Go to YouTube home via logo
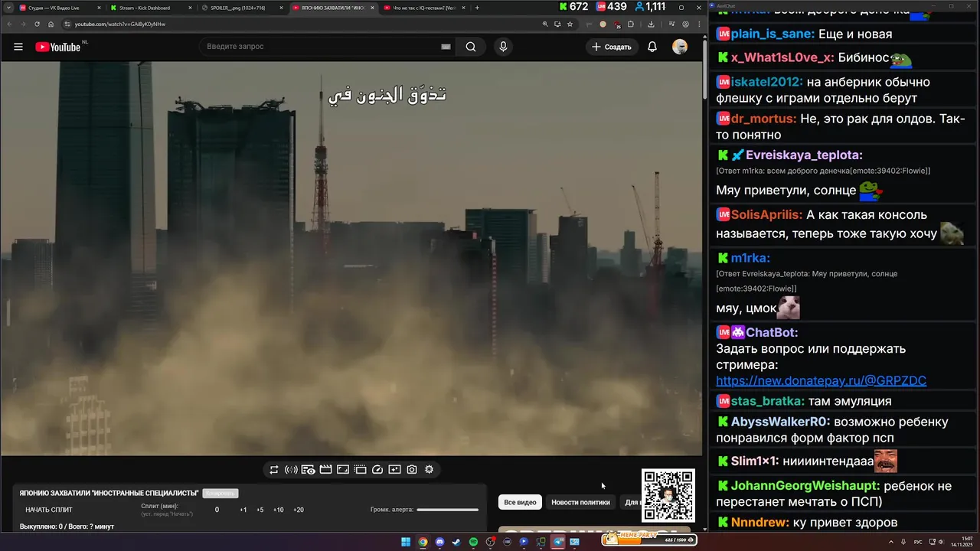Image resolution: width=980 pixels, height=551 pixels. coord(57,47)
